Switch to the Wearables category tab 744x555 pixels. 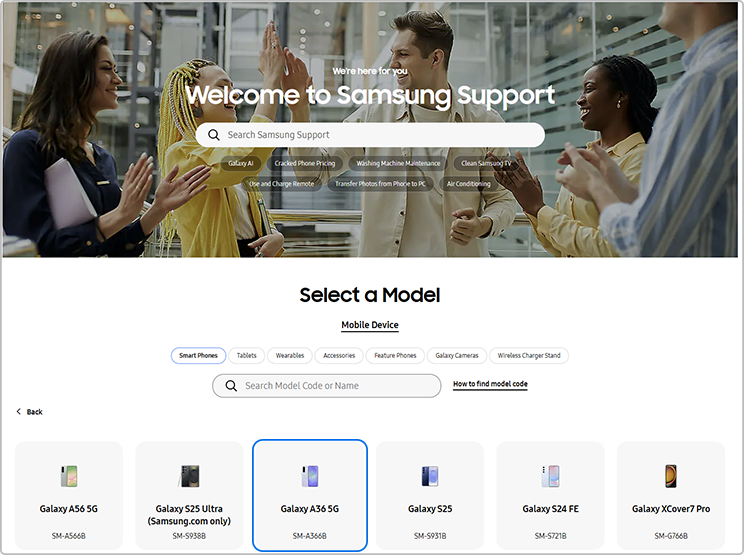(x=290, y=355)
